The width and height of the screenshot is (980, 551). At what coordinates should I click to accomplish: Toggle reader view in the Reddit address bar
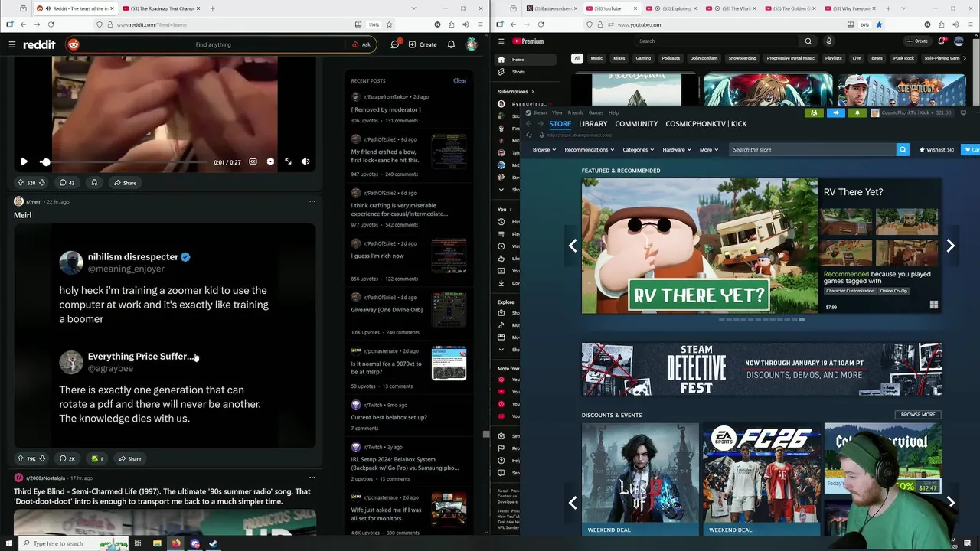(358, 24)
